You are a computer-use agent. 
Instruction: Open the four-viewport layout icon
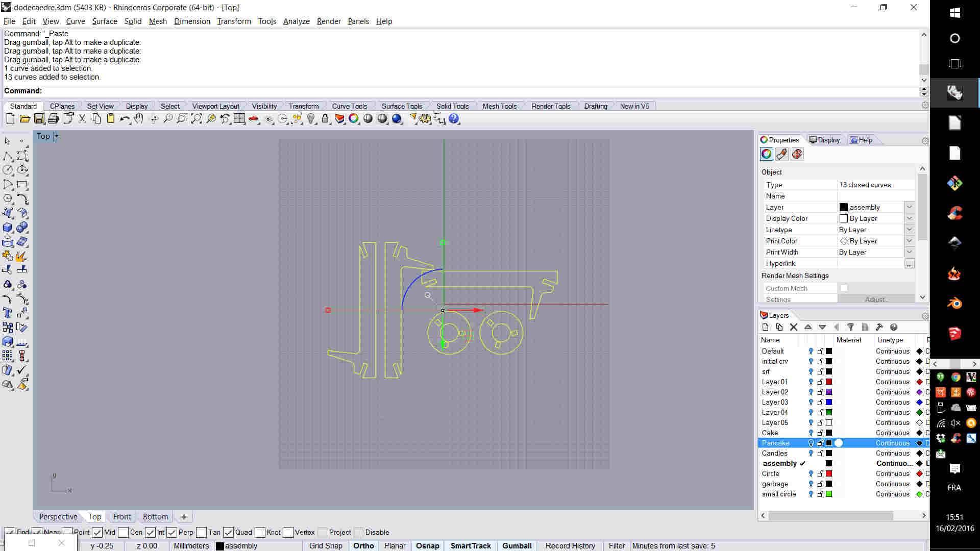239,119
